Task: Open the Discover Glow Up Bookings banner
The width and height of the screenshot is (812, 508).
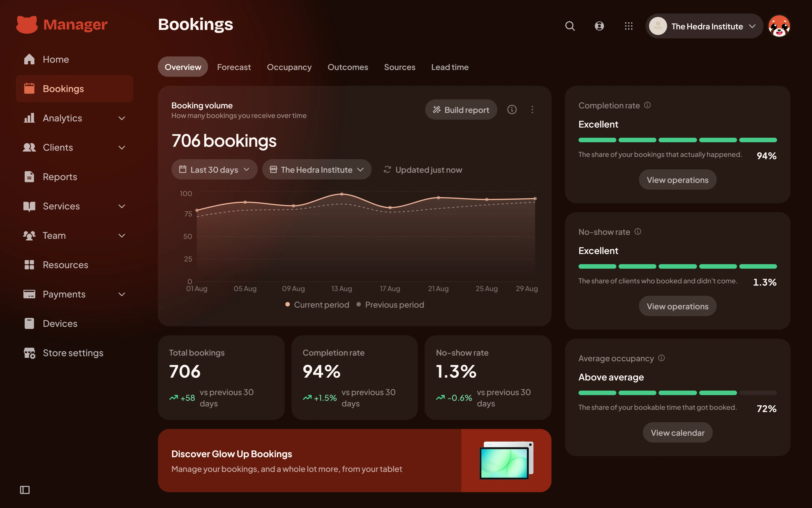Action: tap(354, 461)
